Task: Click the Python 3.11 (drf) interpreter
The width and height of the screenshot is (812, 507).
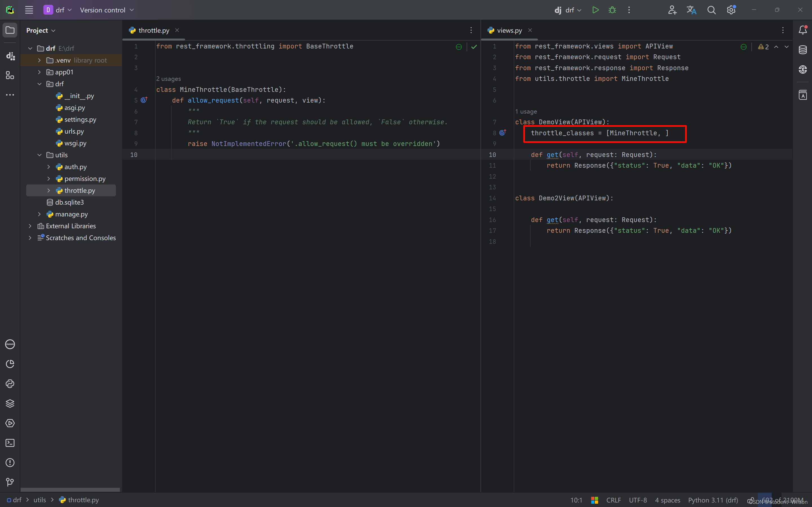Action: coord(713,500)
